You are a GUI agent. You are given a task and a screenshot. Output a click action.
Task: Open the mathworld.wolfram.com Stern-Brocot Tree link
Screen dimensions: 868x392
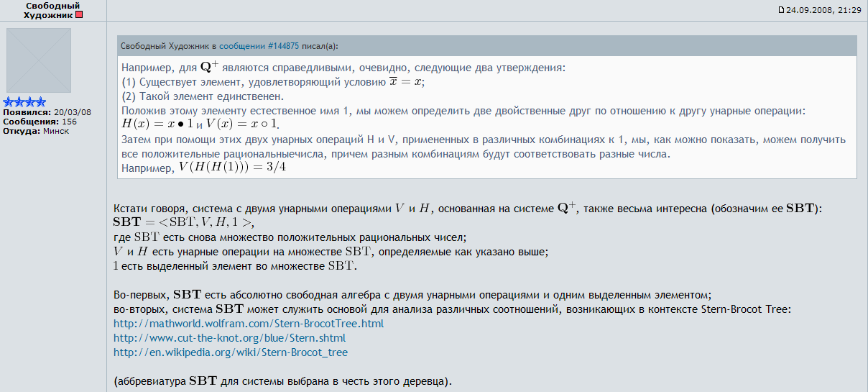tap(249, 324)
